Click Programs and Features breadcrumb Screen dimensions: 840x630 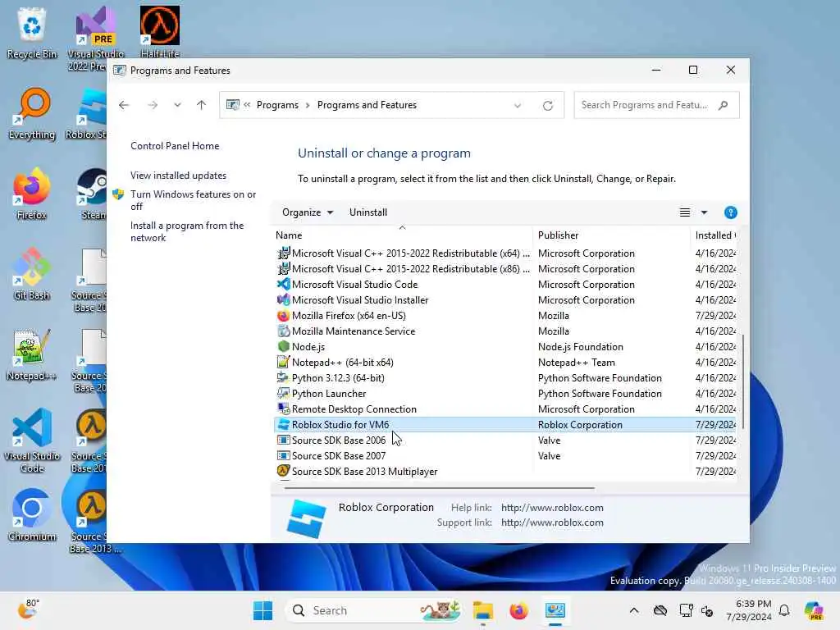tap(367, 105)
